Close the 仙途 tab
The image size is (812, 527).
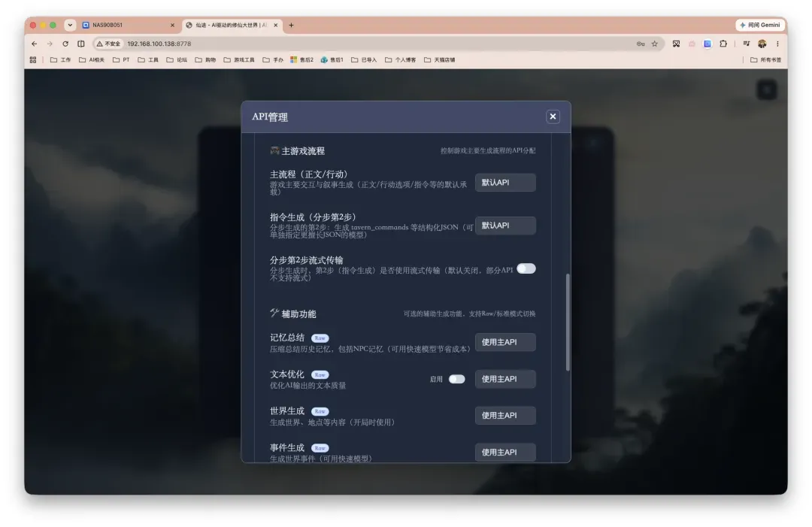[275, 25]
